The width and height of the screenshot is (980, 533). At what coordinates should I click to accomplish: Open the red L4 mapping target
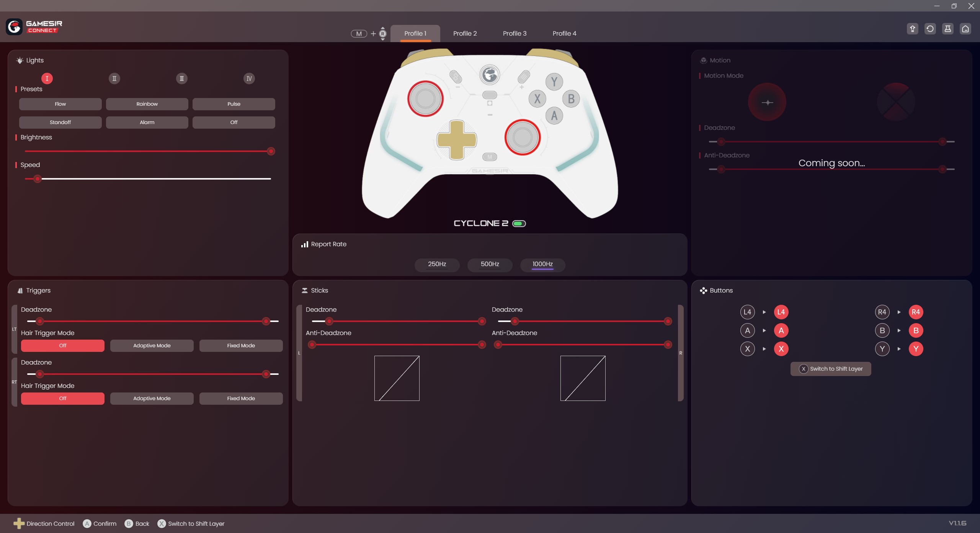tap(781, 312)
